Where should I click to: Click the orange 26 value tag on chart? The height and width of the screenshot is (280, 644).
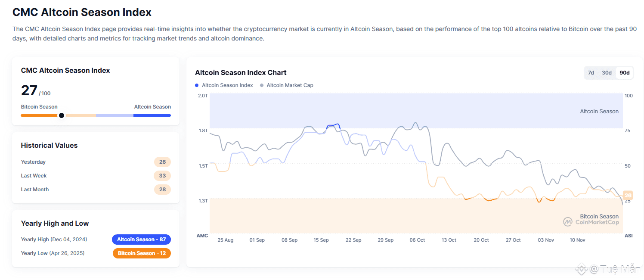tap(628, 195)
